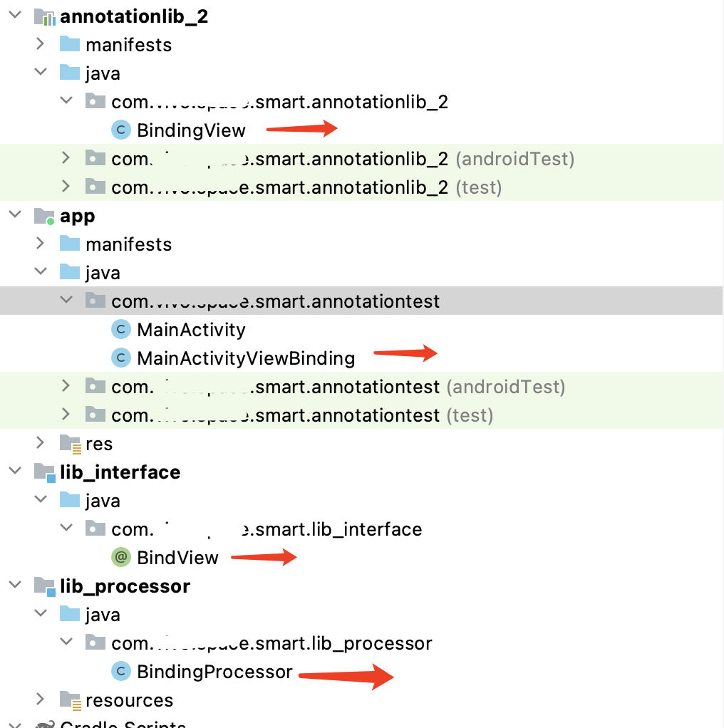
Task: Open the BindView annotation file
Action: (x=178, y=558)
